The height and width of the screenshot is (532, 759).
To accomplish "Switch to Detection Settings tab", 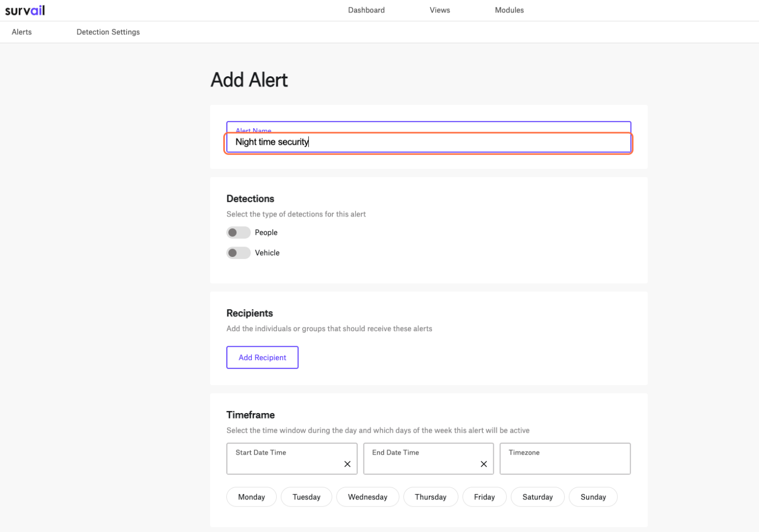I will coord(108,32).
